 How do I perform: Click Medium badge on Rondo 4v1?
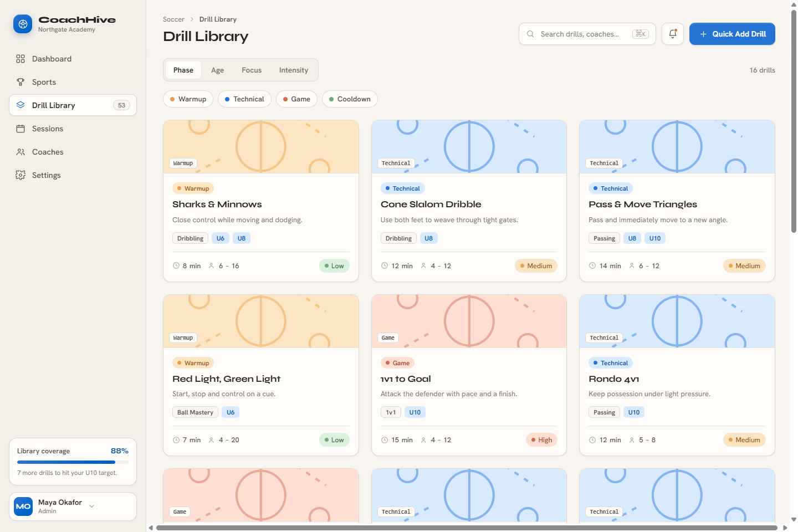coord(744,440)
